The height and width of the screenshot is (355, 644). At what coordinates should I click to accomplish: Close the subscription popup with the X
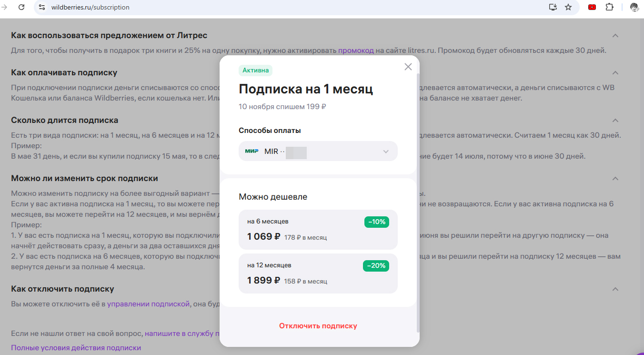click(x=408, y=67)
